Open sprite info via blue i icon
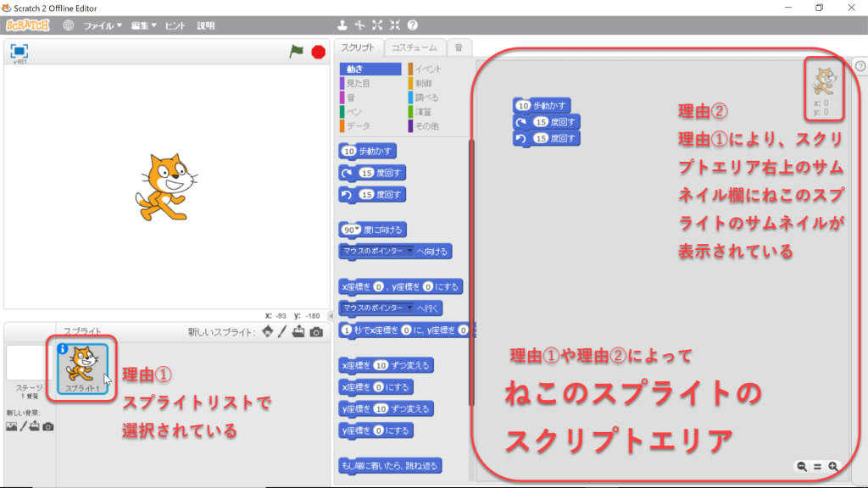 pyautogui.click(x=63, y=349)
